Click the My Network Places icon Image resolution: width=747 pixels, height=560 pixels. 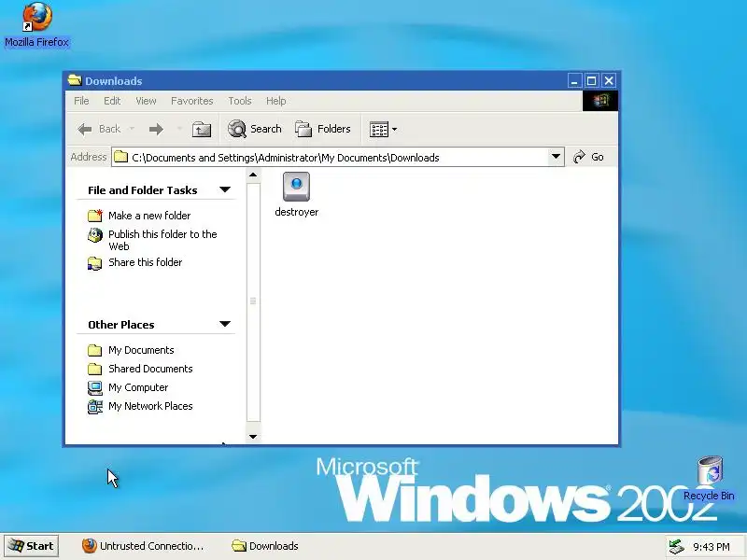[x=95, y=407]
